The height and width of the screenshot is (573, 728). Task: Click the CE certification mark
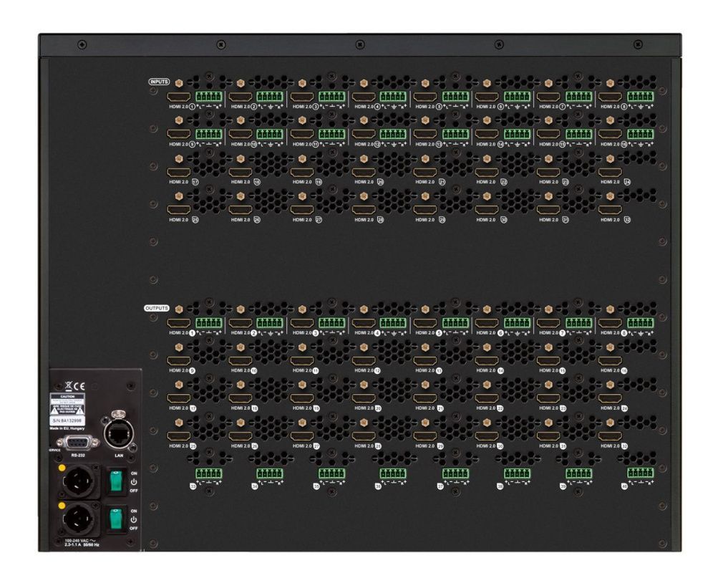(x=79, y=385)
